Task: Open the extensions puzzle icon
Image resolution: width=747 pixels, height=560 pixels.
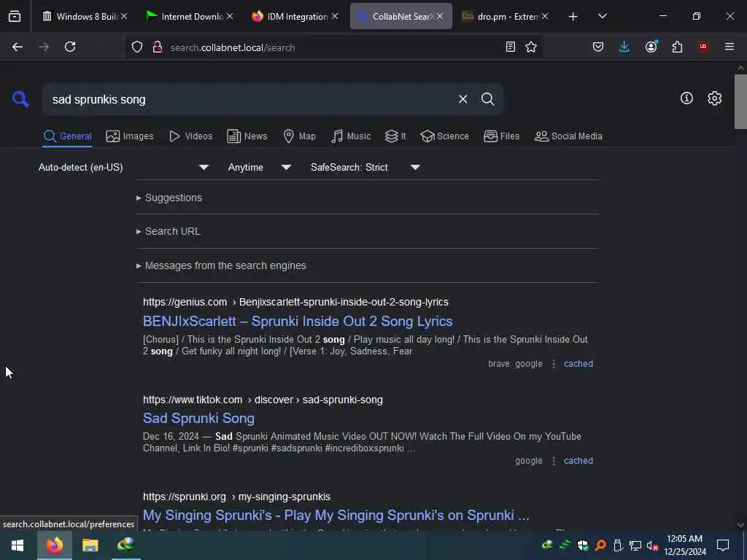Action: tap(677, 47)
